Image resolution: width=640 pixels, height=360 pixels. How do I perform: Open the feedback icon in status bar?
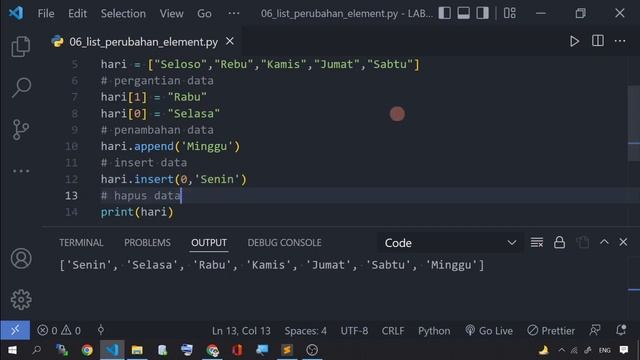(x=595, y=330)
